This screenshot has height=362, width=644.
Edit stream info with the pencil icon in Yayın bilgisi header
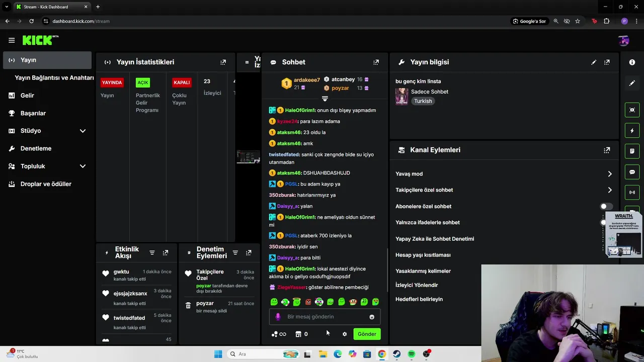594,62
